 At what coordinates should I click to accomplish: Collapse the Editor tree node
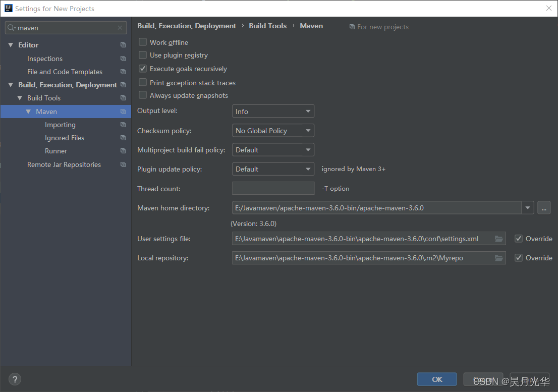(11, 45)
